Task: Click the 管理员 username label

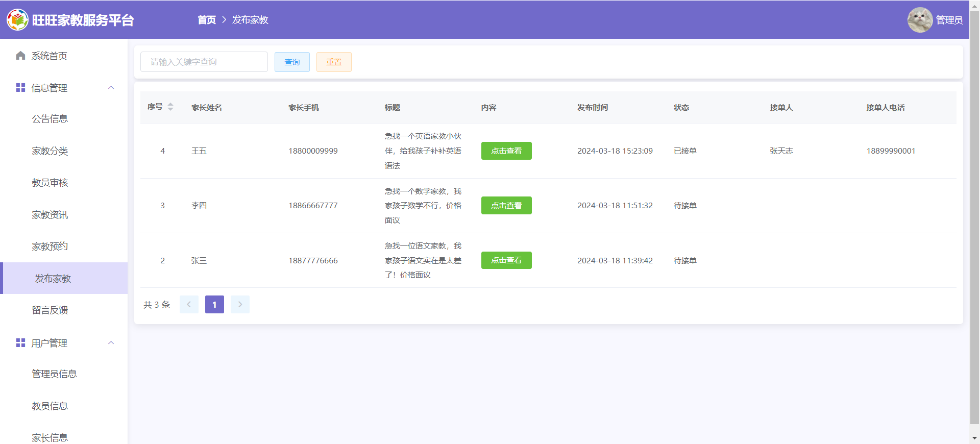Action: click(x=949, y=20)
